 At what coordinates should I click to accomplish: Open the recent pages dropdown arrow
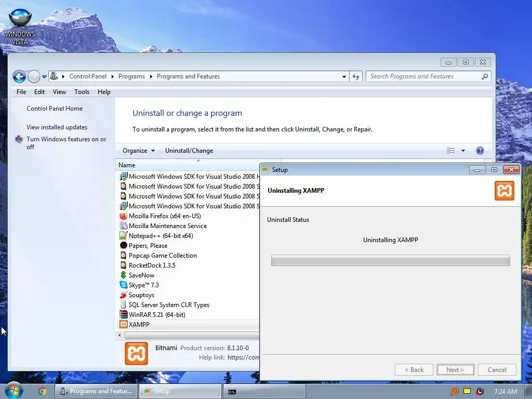(44, 77)
